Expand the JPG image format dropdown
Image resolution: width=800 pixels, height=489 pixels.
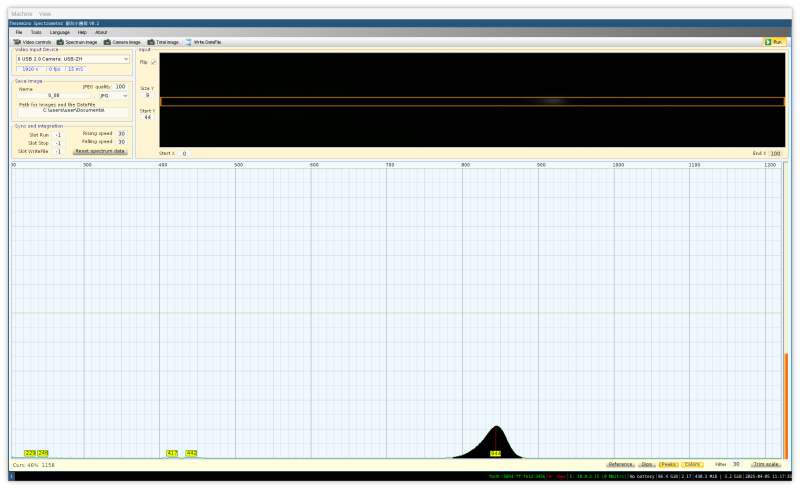114,96
